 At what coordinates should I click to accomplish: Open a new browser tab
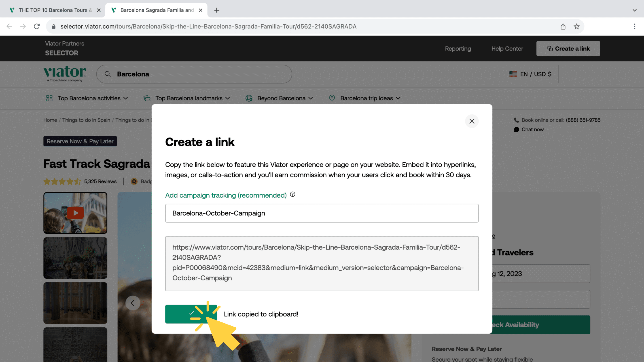click(217, 10)
